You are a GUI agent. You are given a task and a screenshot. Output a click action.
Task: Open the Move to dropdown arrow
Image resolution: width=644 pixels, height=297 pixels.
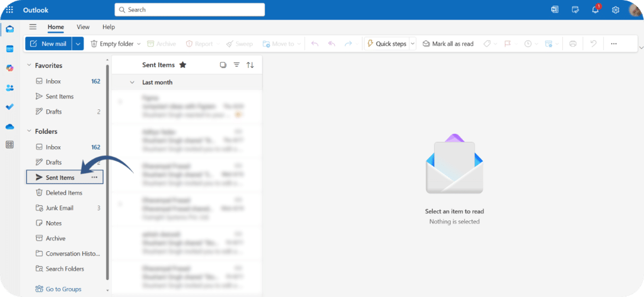299,44
